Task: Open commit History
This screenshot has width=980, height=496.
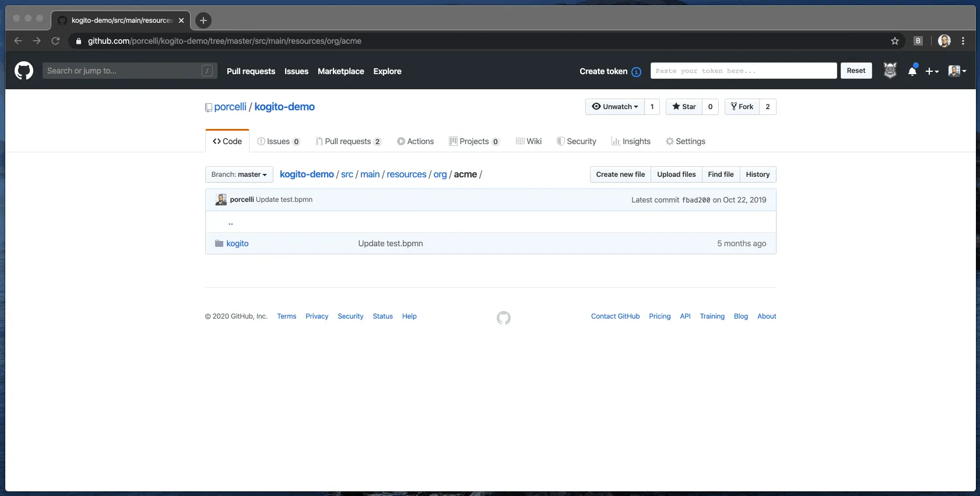Action: pos(758,174)
